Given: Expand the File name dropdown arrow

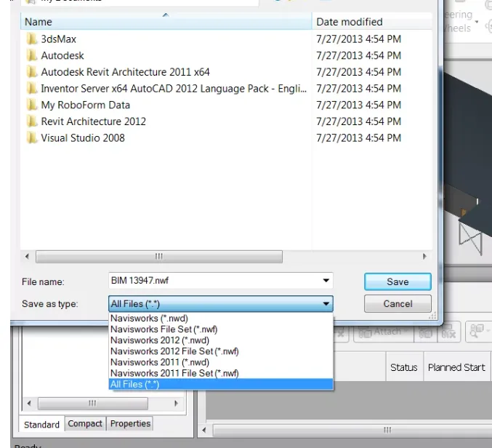Looking at the screenshot, I should [x=326, y=281].
